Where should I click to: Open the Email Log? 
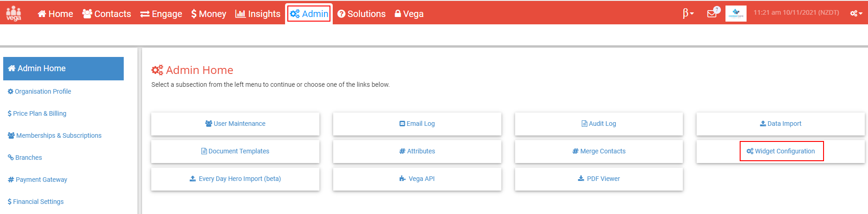[417, 124]
